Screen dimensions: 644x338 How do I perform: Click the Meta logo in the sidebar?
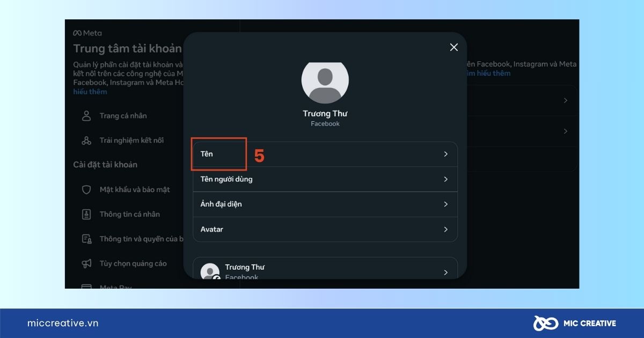tap(87, 33)
